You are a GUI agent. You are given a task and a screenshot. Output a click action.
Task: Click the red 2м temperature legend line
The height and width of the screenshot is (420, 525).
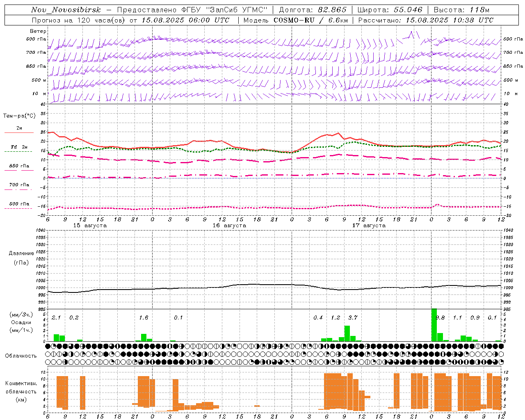pyautogui.click(x=19, y=132)
